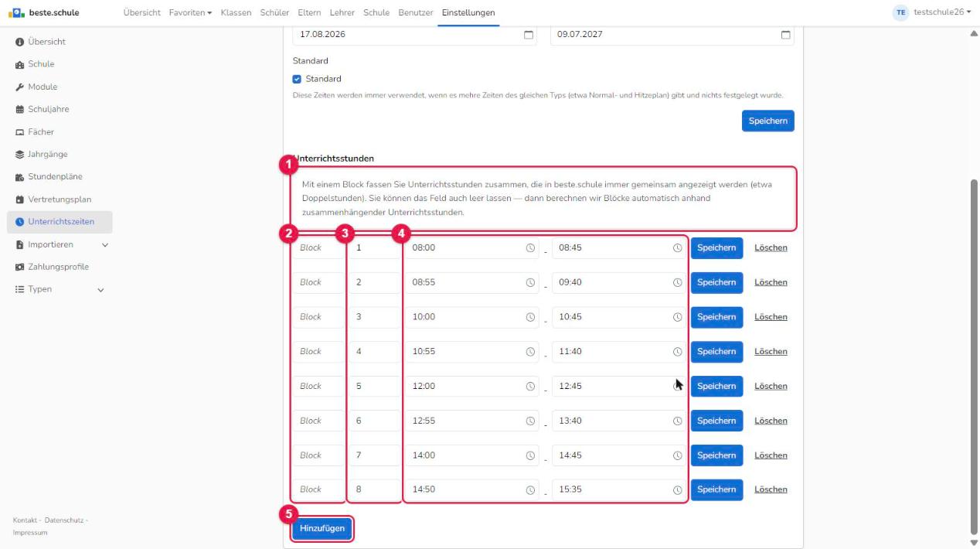Open the Favoriten dropdown in top navigation

[191, 12]
